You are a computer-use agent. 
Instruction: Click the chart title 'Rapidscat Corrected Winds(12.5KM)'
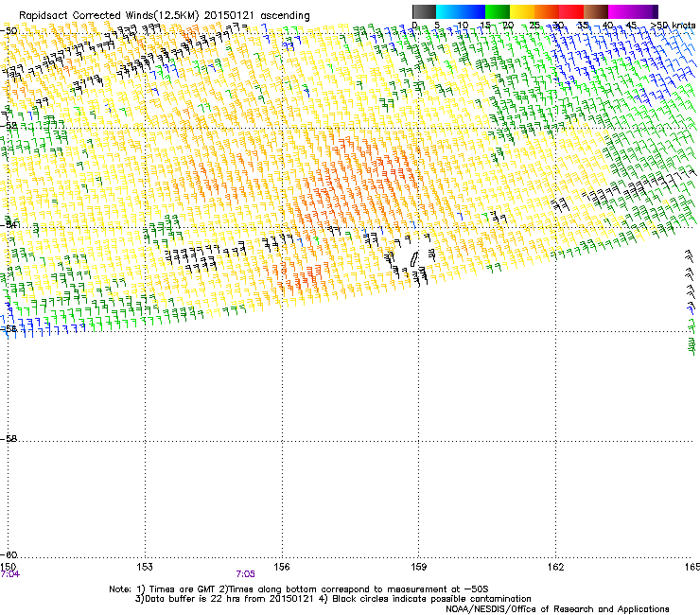tap(109, 15)
